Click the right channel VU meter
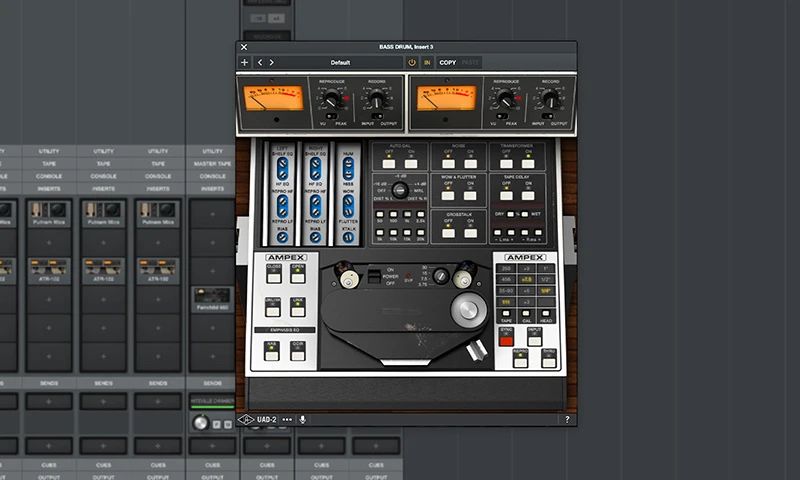This screenshot has width=800, height=480. (x=446, y=98)
